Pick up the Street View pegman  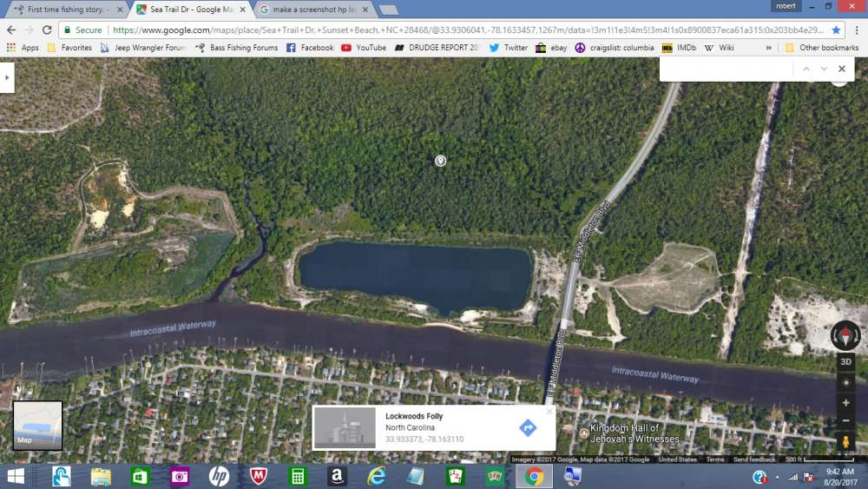[x=845, y=442]
